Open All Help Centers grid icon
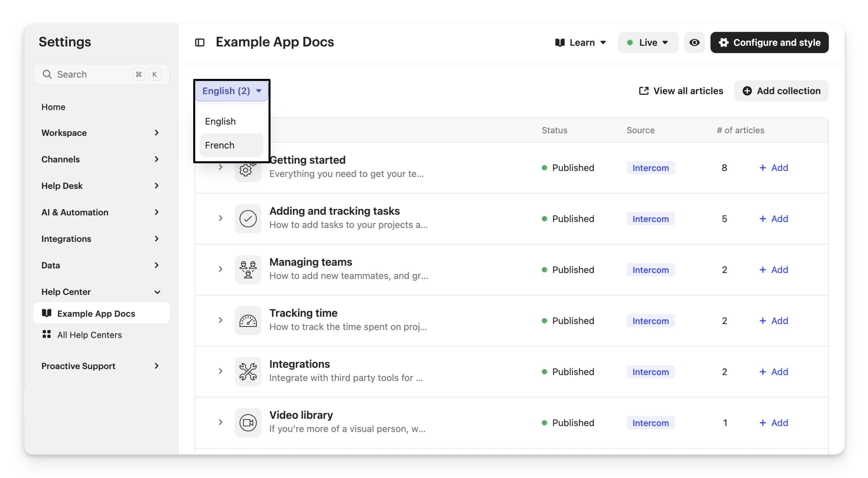The height and width of the screenshot is (478, 868). [46, 334]
